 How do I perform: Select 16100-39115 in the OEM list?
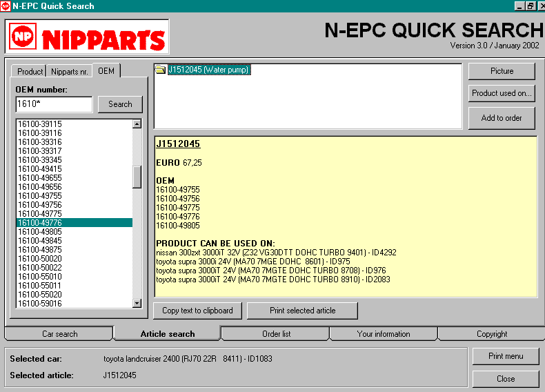point(75,124)
